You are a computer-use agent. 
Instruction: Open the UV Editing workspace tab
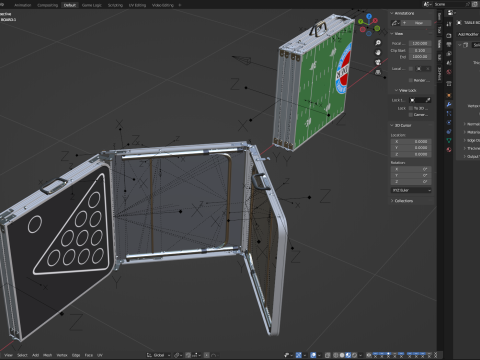coord(137,5)
